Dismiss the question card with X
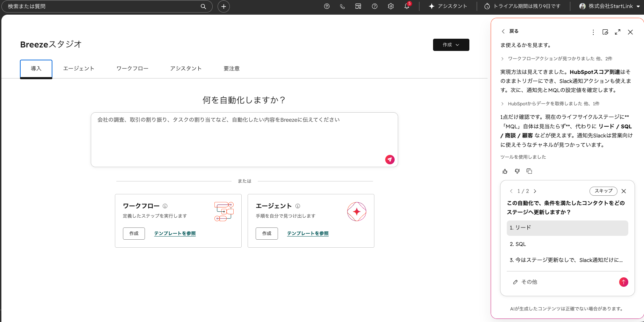The image size is (644, 322). coord(624,191)
